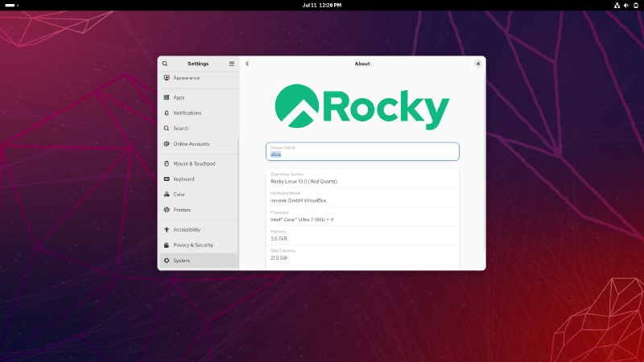Open calendar from top bar date and time

321,5
